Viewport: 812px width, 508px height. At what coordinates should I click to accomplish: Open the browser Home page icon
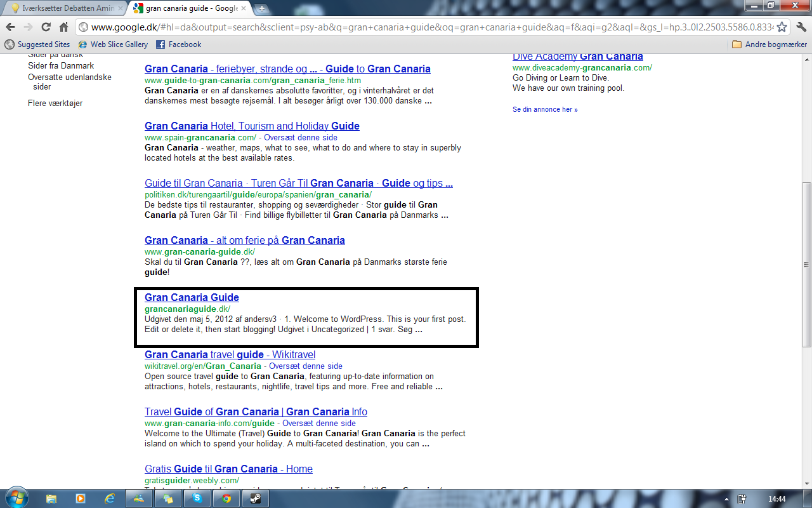[63, 27]
